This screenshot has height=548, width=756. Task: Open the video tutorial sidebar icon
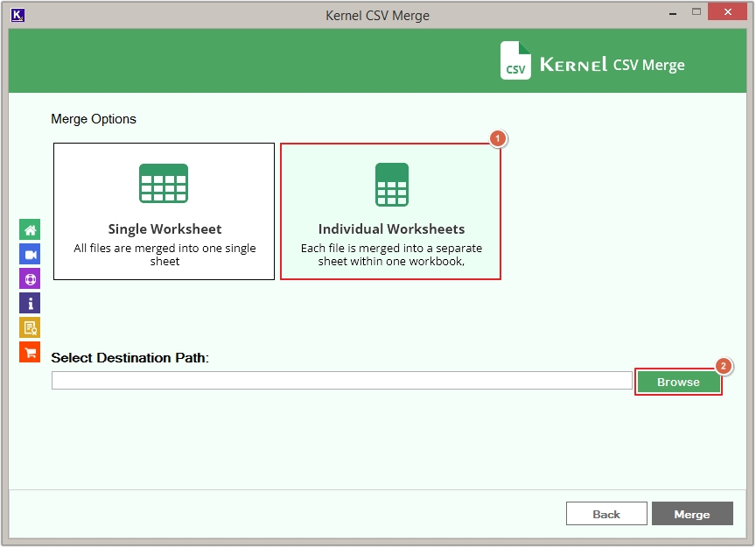point(30,254)
